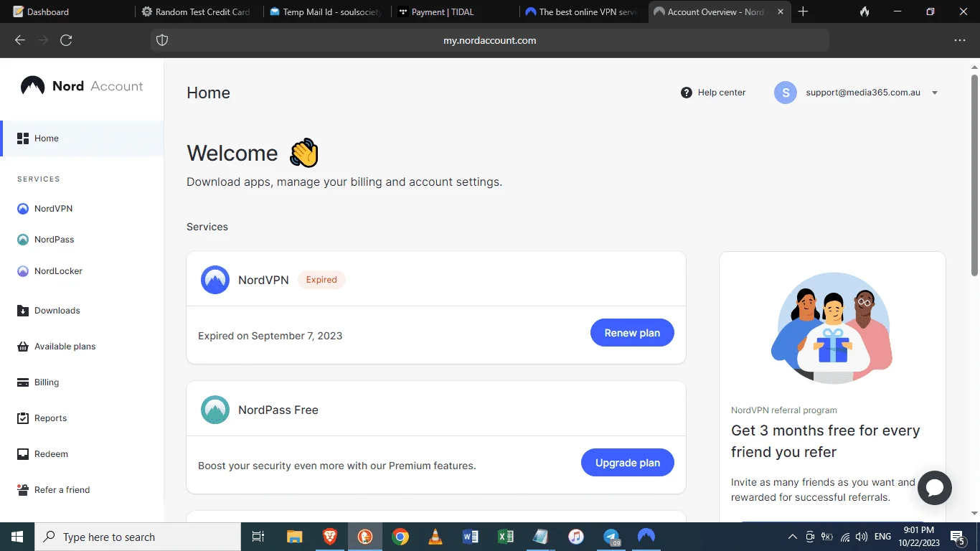Open the live chat bubble
The height and width of the screenshot is (551, 980).
coord(934,488)
